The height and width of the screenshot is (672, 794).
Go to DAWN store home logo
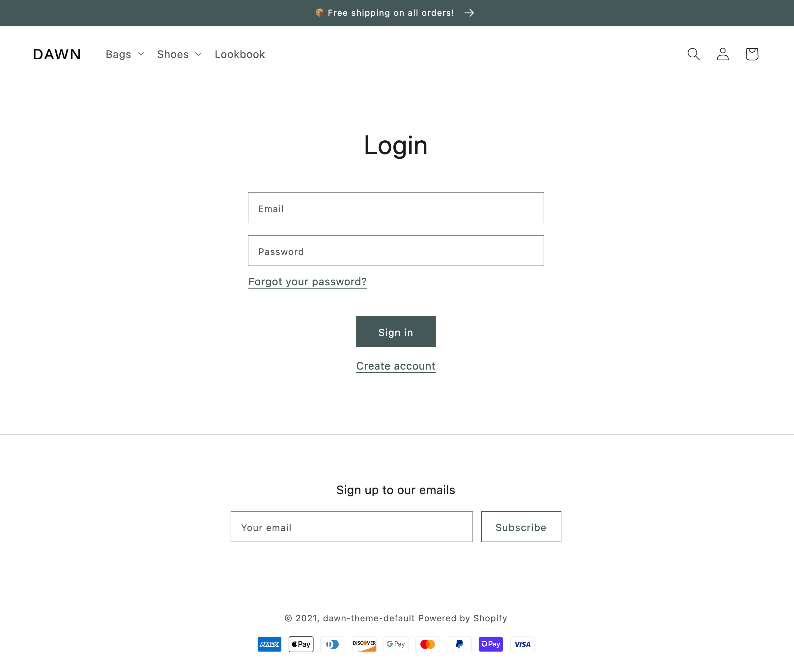point(57,54)
